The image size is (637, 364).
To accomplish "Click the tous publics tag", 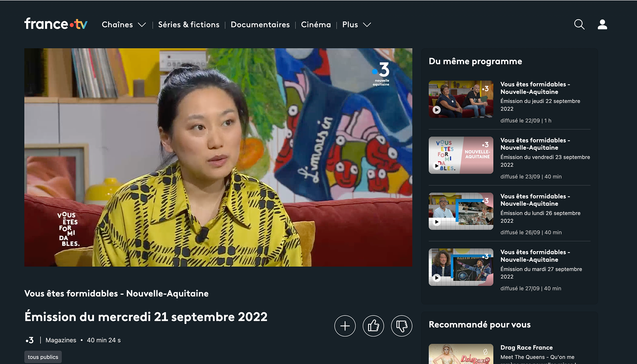I will coord(43,357).
